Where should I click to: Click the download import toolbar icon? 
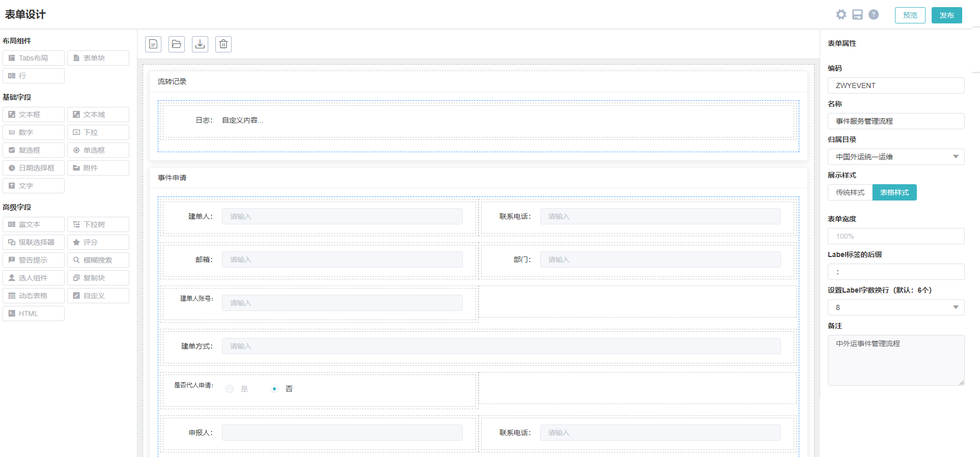click(200, 44)
